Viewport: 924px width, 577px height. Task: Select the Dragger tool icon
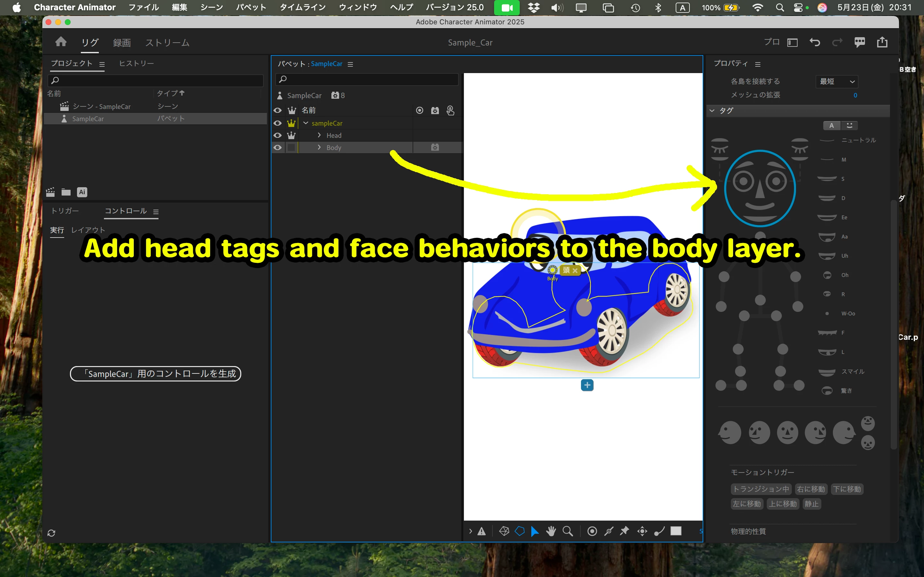point(642,531)
